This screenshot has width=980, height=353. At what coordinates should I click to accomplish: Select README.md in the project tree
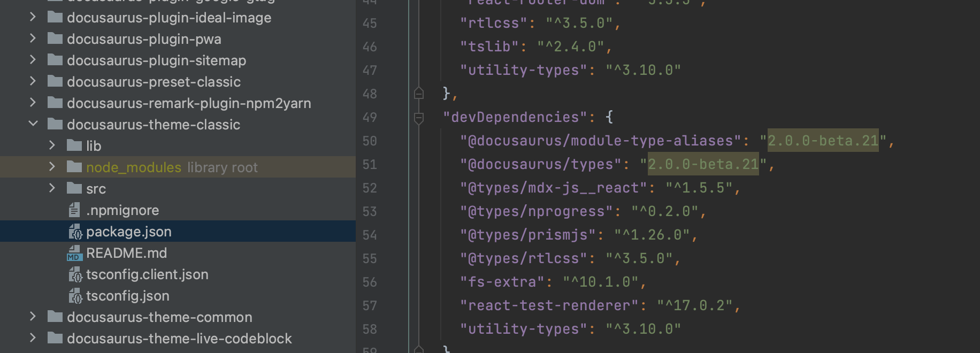click(126, 253)
